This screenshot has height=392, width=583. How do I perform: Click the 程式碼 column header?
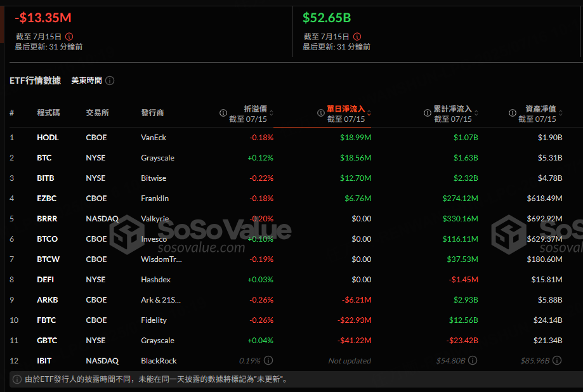(48, 113)
